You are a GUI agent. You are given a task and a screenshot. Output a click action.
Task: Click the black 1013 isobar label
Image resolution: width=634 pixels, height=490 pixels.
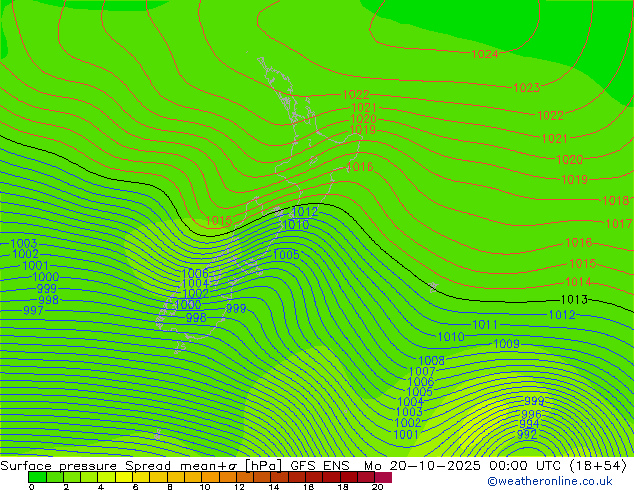[x=574, y=300]
